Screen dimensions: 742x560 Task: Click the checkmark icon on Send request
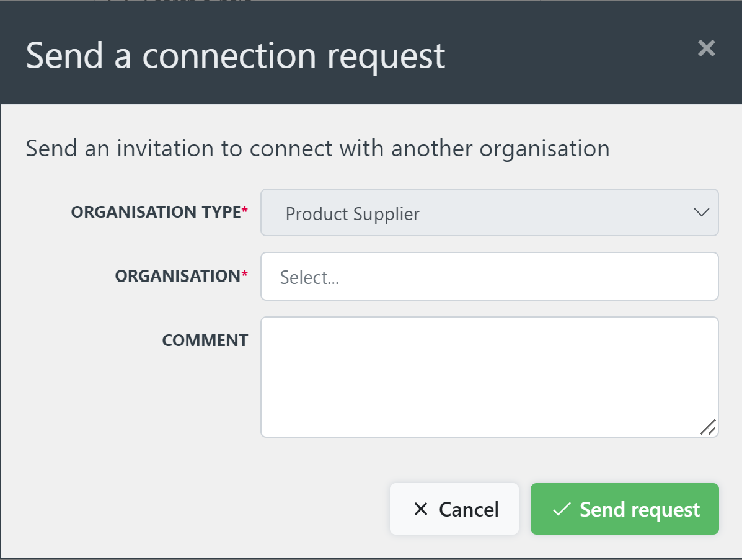(561, 509)
